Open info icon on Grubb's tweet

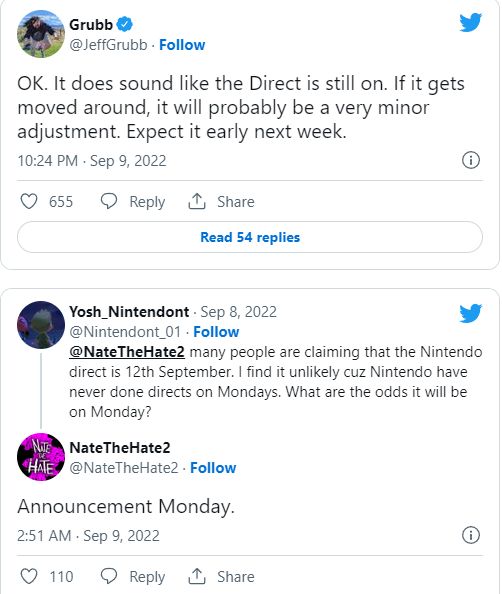click(x=471, y=160)
